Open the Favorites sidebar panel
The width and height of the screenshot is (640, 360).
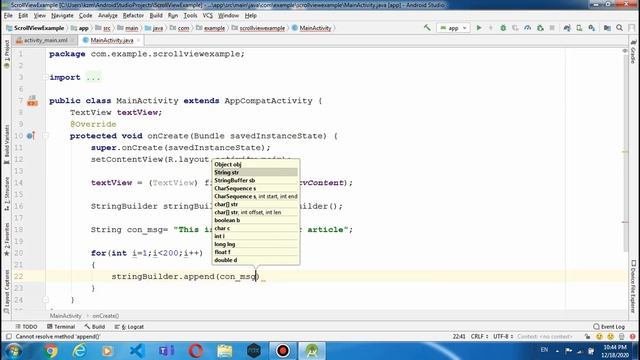[x=6, y=240]
